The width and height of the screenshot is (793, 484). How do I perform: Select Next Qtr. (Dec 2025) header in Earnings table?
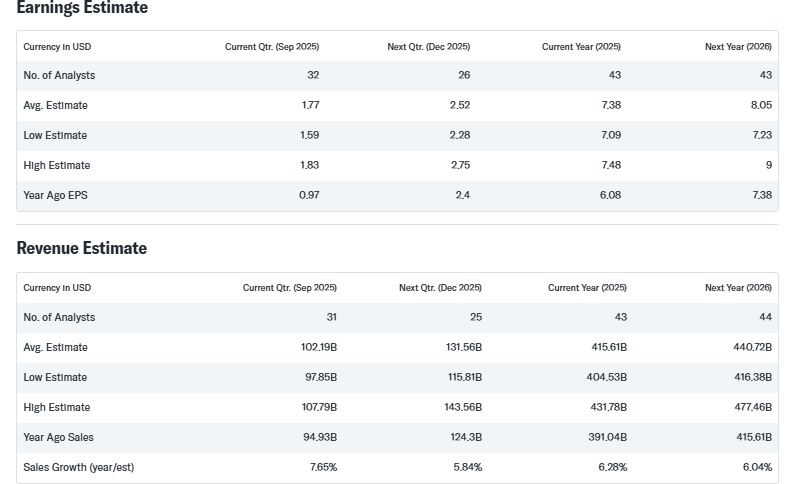(428, 47)
